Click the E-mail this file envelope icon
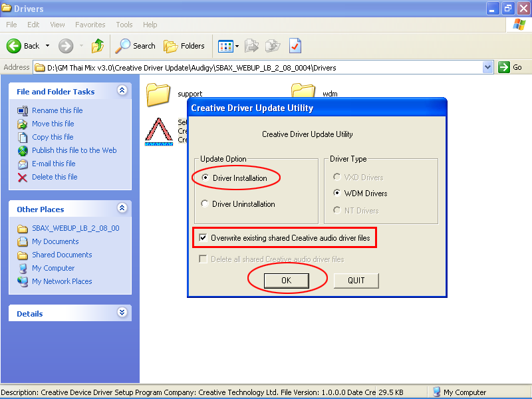 (23, 164)
